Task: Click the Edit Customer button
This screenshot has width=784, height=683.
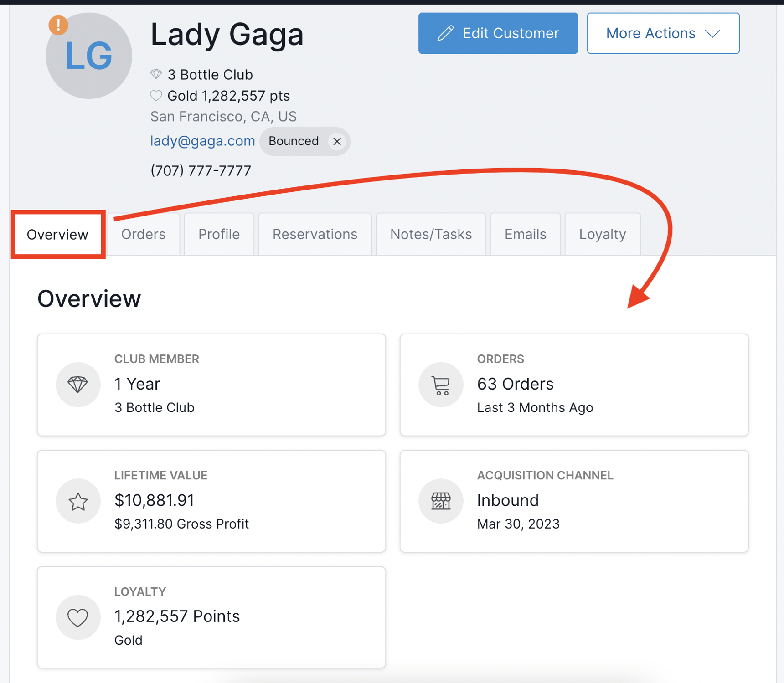Action: [498, 33]
